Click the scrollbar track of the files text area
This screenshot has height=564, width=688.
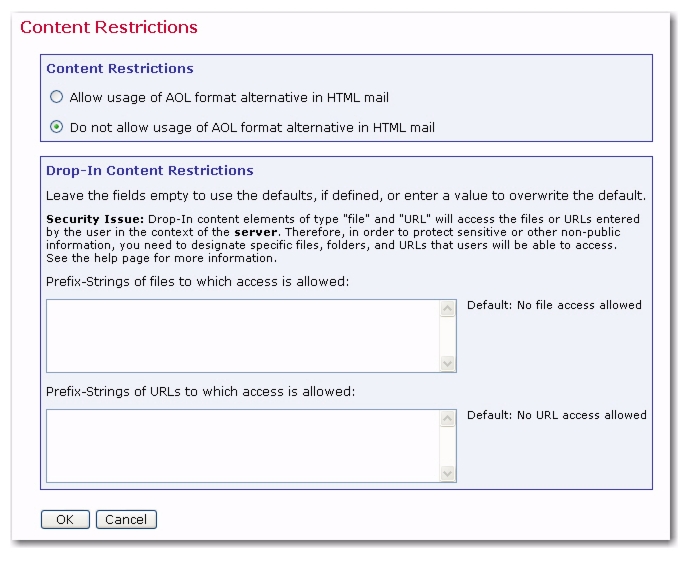(448, 336)
